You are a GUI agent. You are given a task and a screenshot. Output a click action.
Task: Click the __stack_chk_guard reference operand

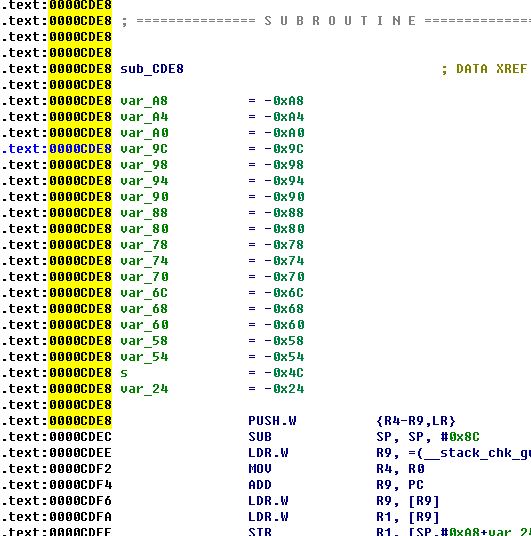(470, 453)
